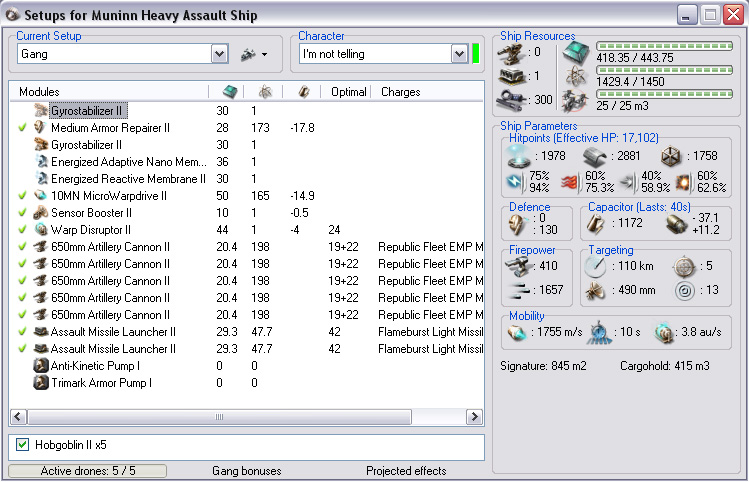Click the turret hardpoints icon in Ship Resources
The image size is (749, 482).
(x=512, y=54)
